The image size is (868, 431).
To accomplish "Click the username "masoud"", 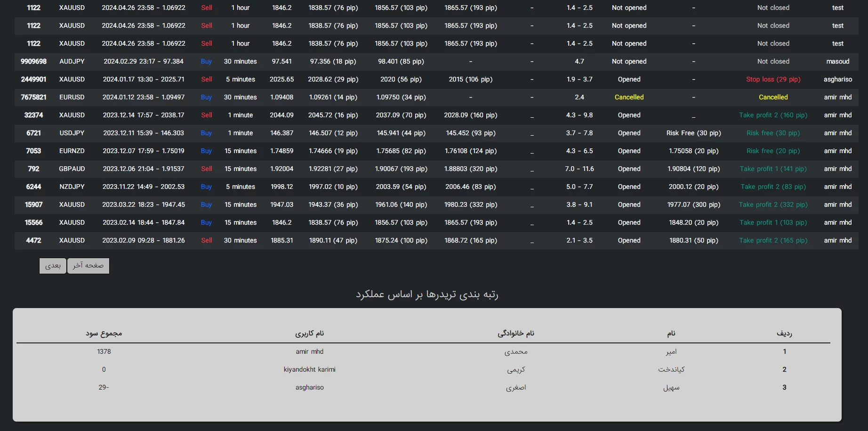I will point(837,61).
